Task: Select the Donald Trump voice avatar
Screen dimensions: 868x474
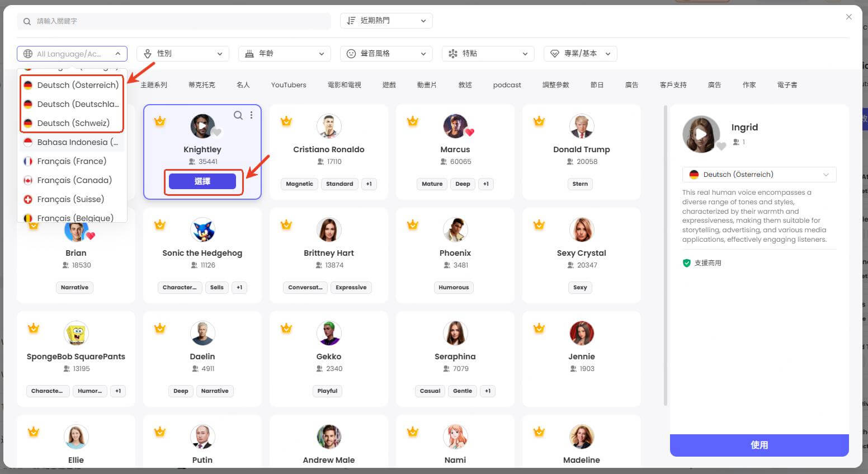Action: tap(582, 126)
